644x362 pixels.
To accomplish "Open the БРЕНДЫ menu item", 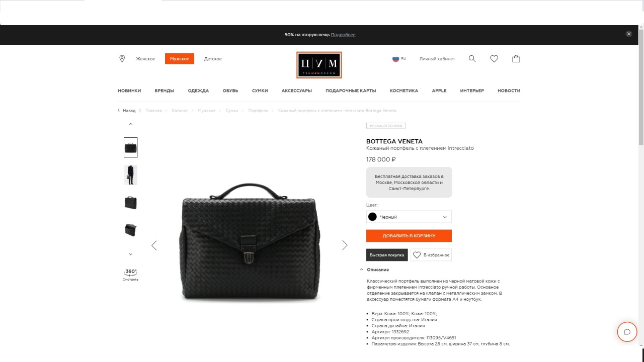I will 165,90.
